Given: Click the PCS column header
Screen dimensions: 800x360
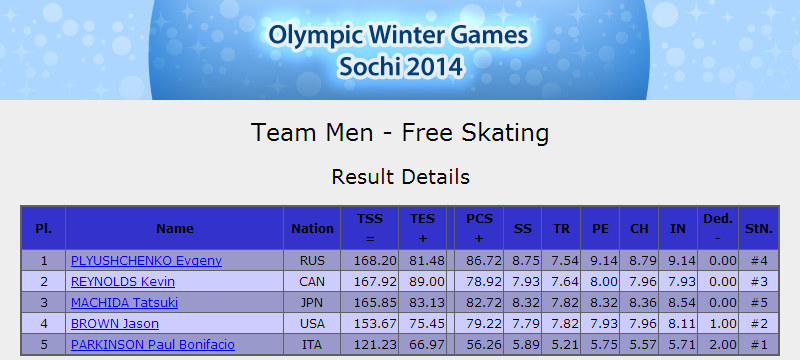Looking at the screenshot, I should click(479, 228).
